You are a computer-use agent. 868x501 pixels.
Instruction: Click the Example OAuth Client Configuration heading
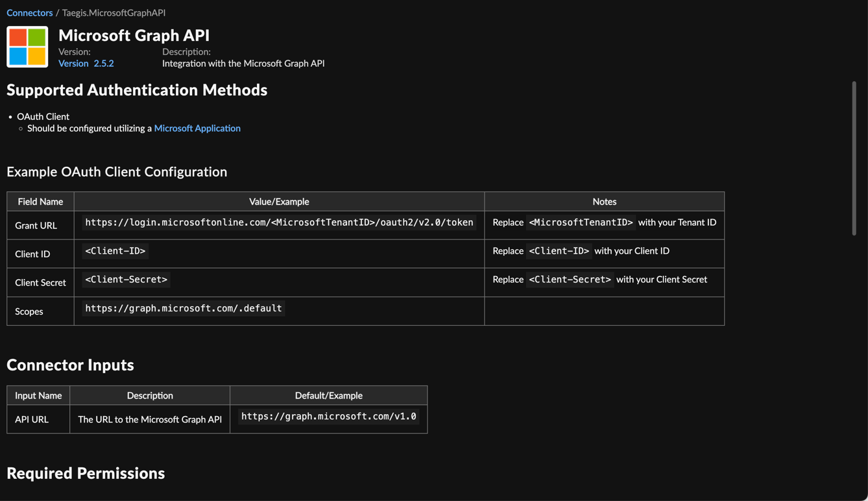pyautogui.click(x=117, y=171)
